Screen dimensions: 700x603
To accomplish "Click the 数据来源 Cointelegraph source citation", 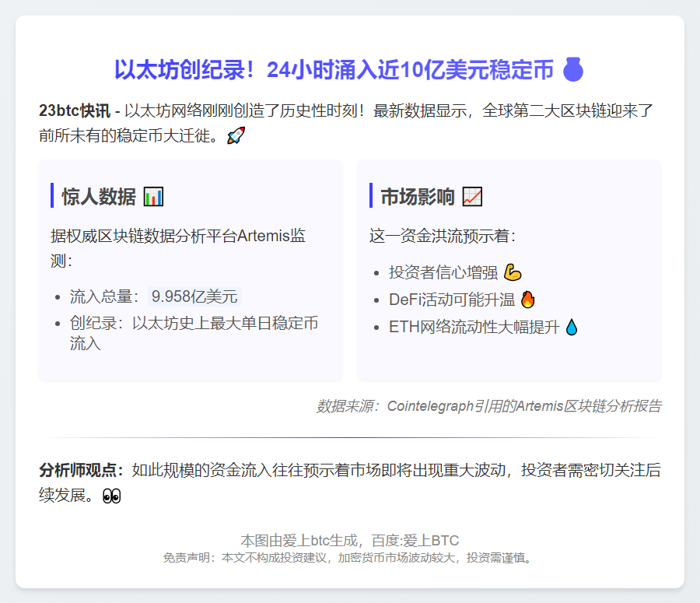I will click(488, 406).
